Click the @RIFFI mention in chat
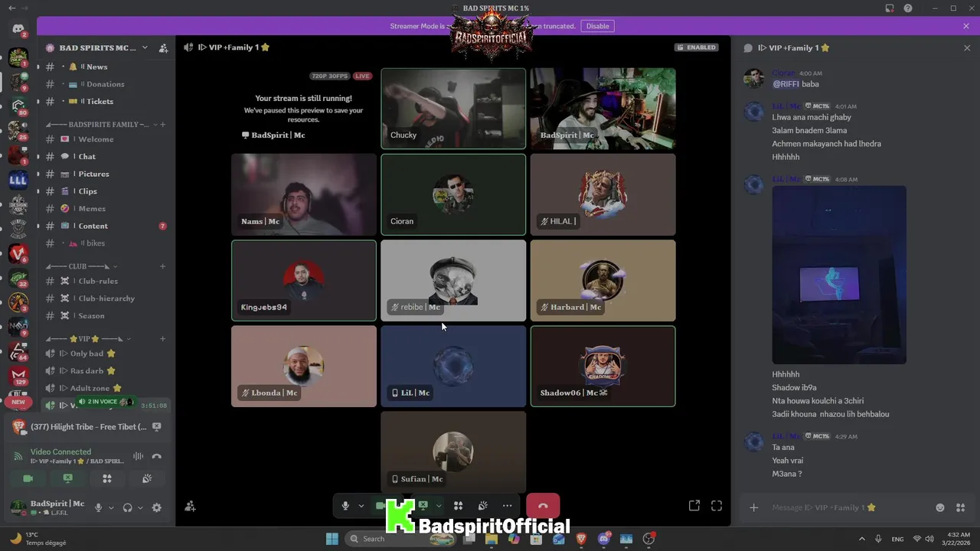 click(x=786, y=84)
